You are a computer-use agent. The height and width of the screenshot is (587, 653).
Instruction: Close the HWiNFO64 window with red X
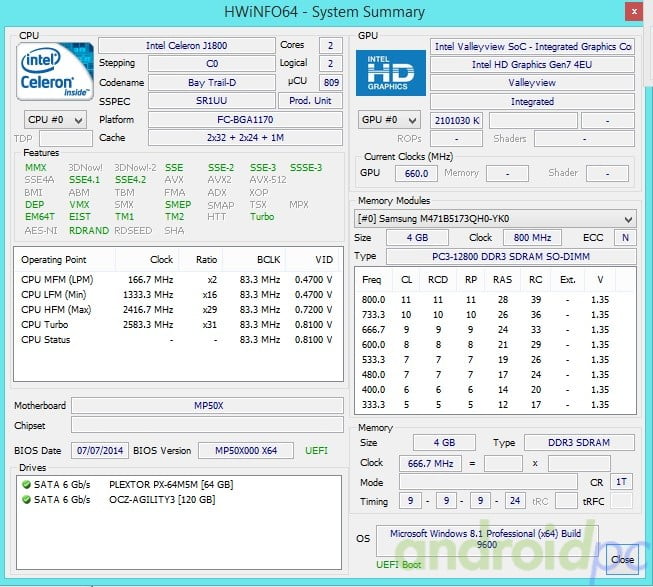point(634,12)
